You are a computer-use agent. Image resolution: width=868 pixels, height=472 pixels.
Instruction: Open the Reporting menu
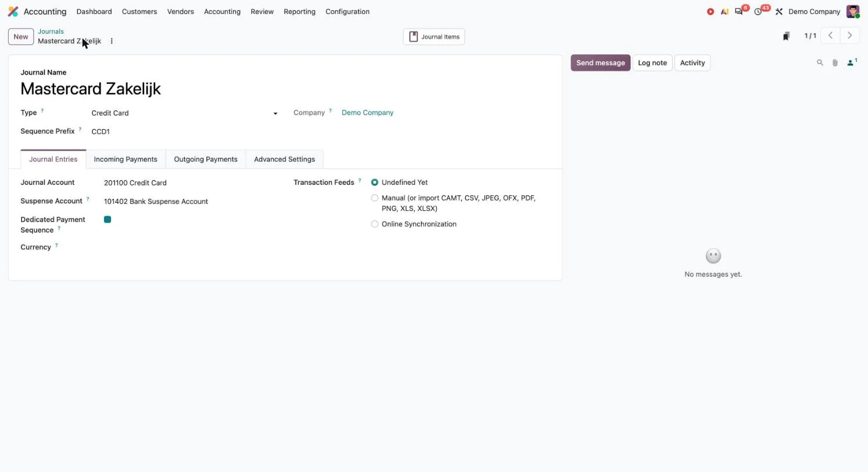point(299,12)
